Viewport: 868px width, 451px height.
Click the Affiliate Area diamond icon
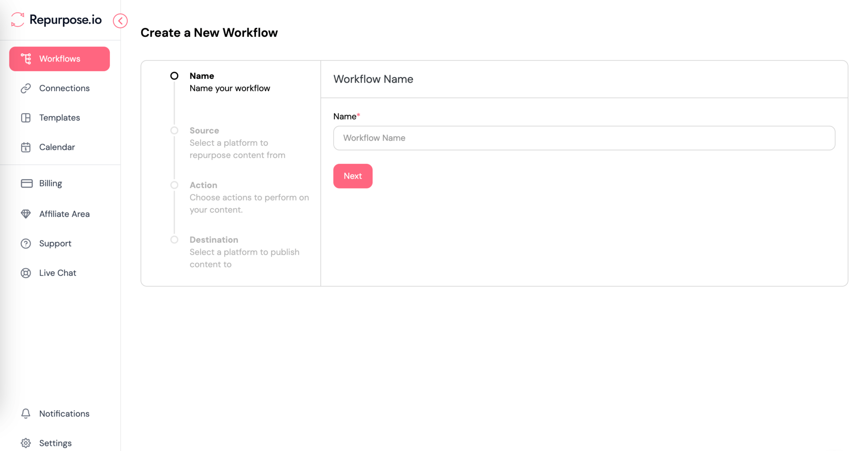(26, 213)
